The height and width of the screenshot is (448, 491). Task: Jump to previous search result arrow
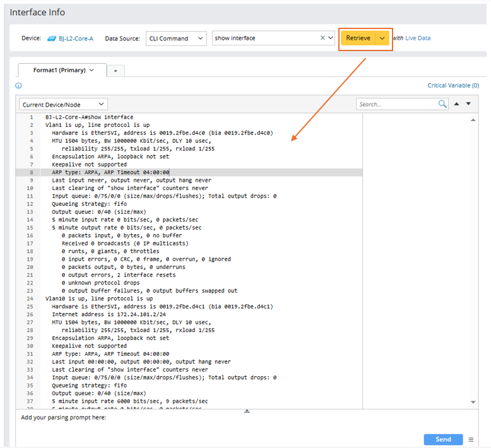[x=456, y=104]
